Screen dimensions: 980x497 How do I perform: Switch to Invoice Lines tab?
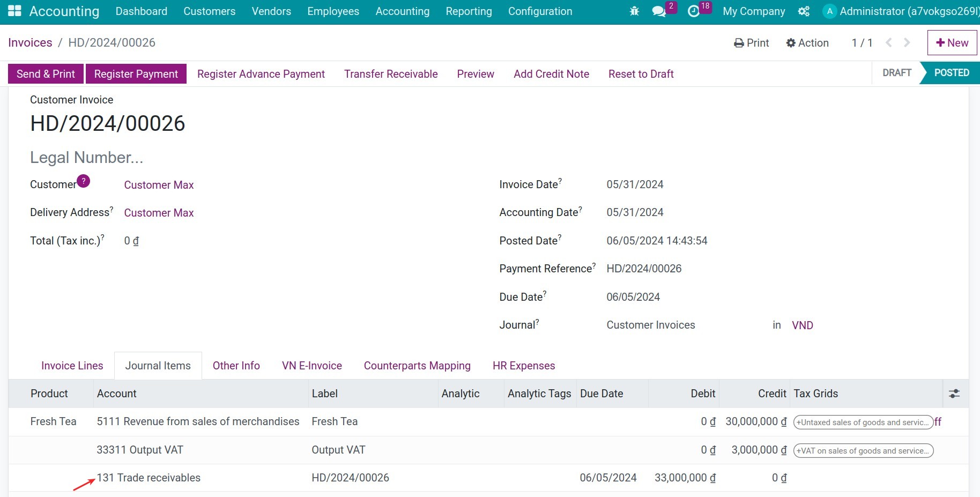pyautogui.click(x=72, y=366)
